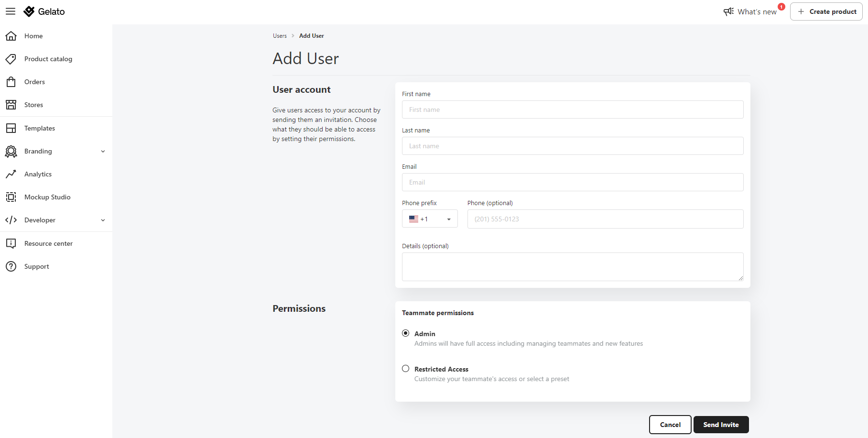
Task: Open the Phone prefix dropdown arrow
Action: click(449, 219)
